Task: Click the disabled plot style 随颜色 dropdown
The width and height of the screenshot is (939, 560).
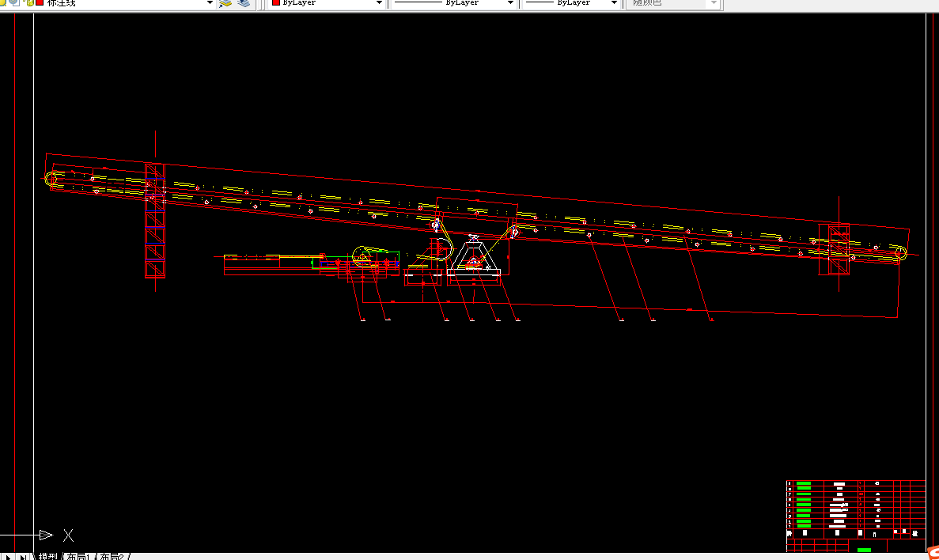Action: pyautogui.click(x=672, y=3)
